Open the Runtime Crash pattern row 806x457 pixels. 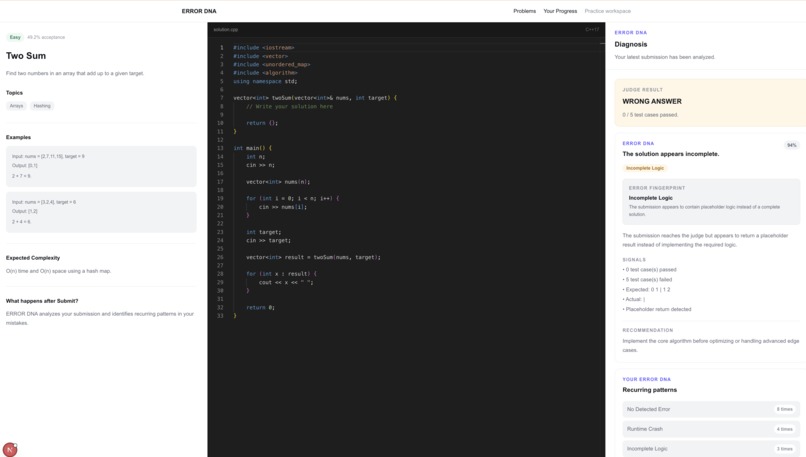[x=711, y=429]
